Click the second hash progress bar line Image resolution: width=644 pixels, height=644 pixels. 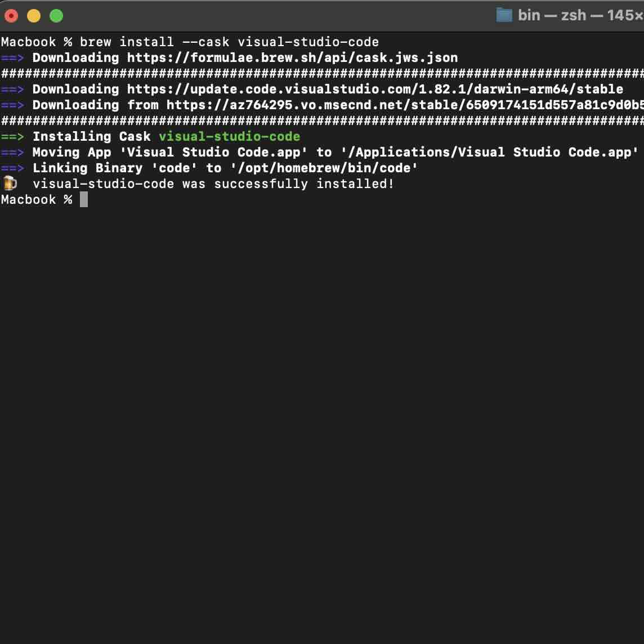tap(322, 120)
